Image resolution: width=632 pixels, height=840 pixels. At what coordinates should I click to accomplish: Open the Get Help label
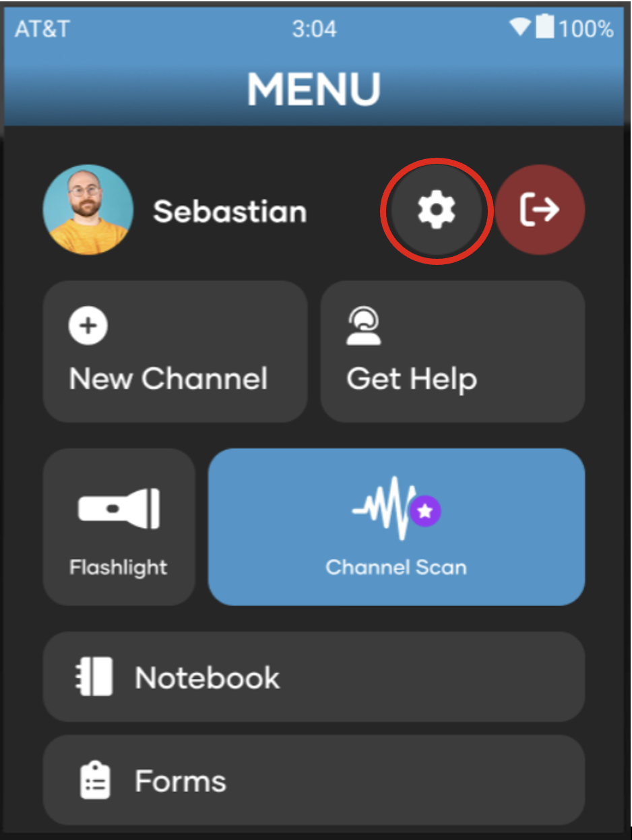412,379
